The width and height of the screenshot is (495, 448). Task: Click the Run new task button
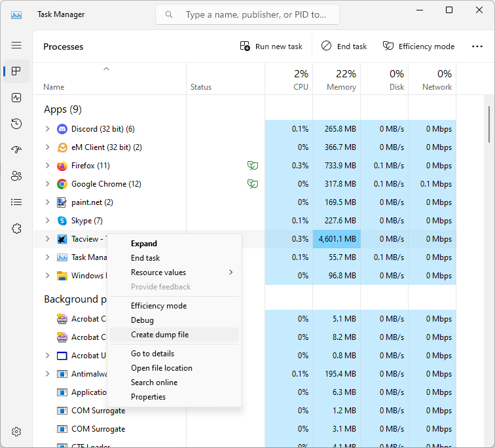click(271, 47)
